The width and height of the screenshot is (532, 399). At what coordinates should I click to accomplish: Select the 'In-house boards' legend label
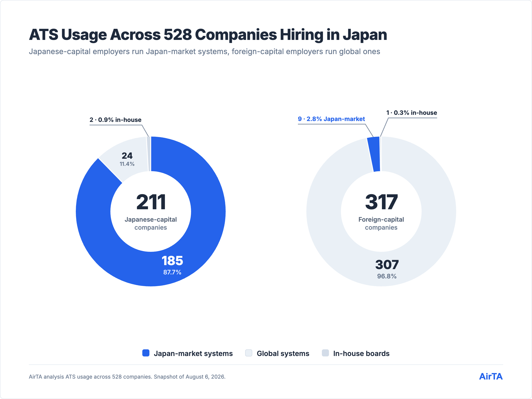click(x=361, y=354)
